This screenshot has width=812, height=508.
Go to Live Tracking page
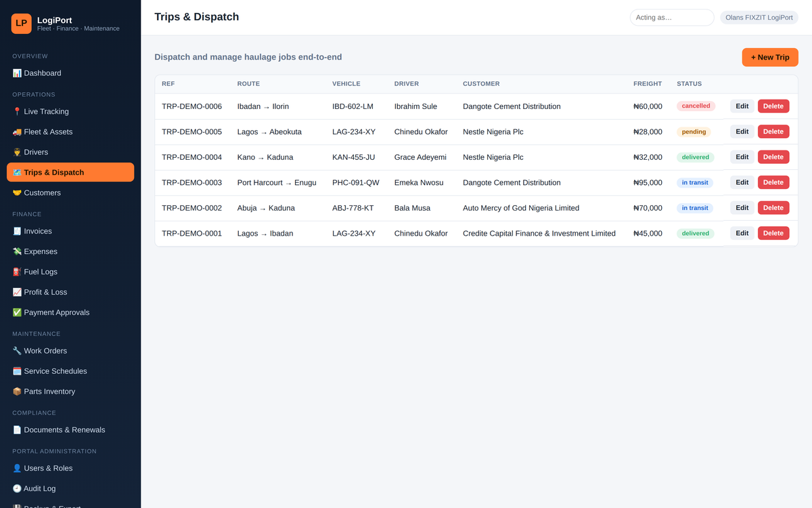[70, 112]
